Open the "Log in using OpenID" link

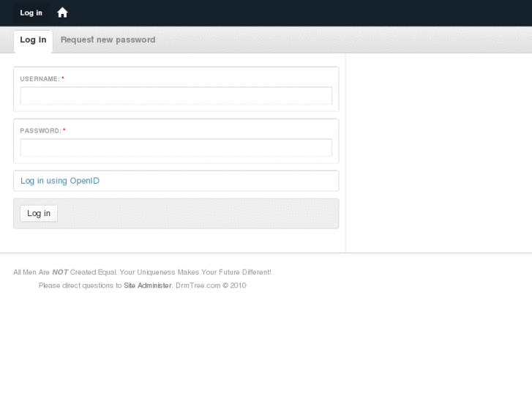click(60, 181)
